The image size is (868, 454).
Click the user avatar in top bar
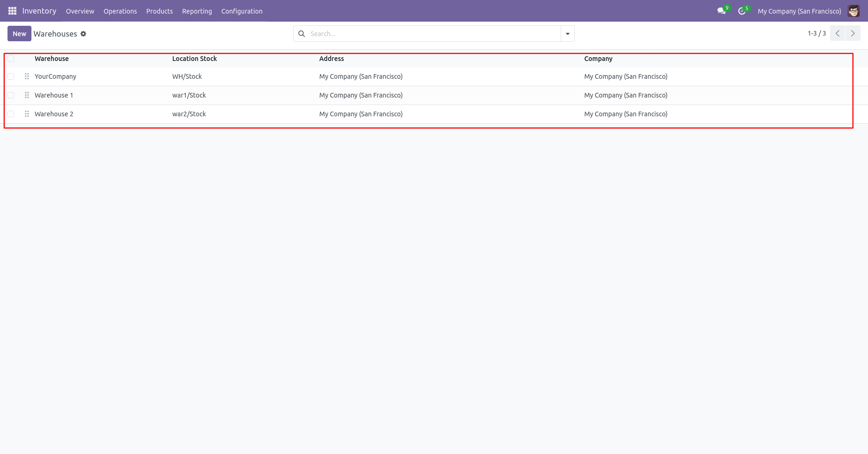pos(853,11)
